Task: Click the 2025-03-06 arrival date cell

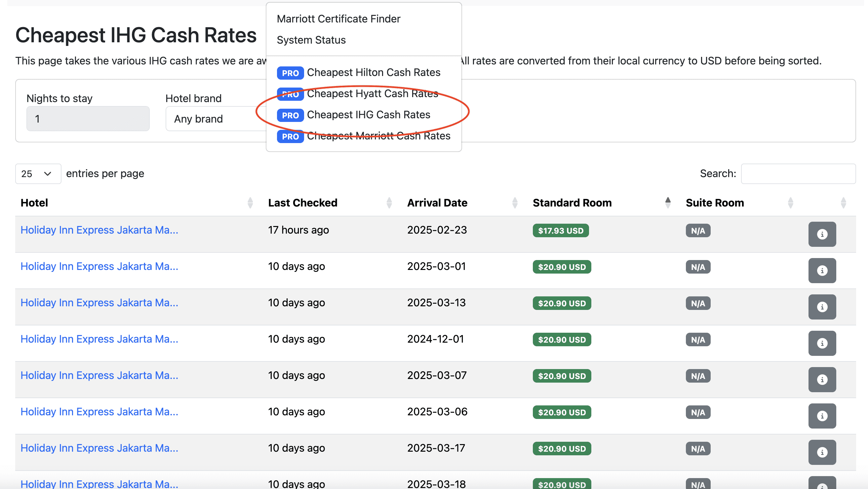Action: click(437, 412)
